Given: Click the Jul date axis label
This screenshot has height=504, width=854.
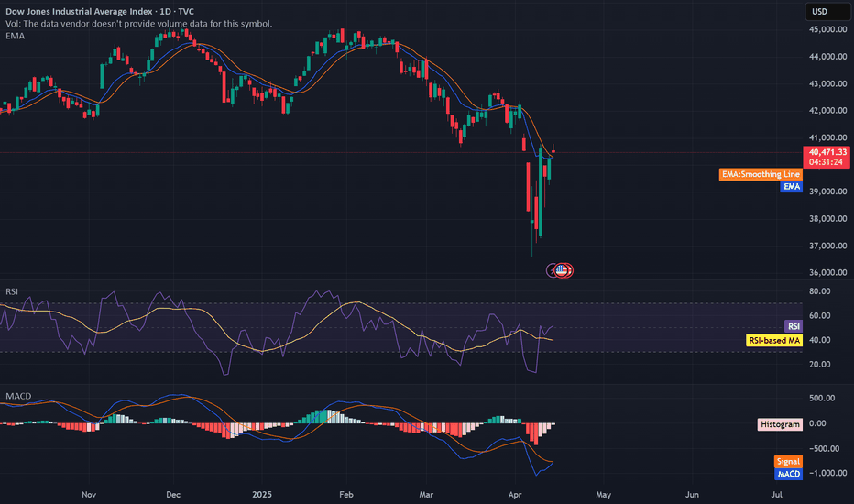Looking at the screenshot, I should click(x=777, y=495).
